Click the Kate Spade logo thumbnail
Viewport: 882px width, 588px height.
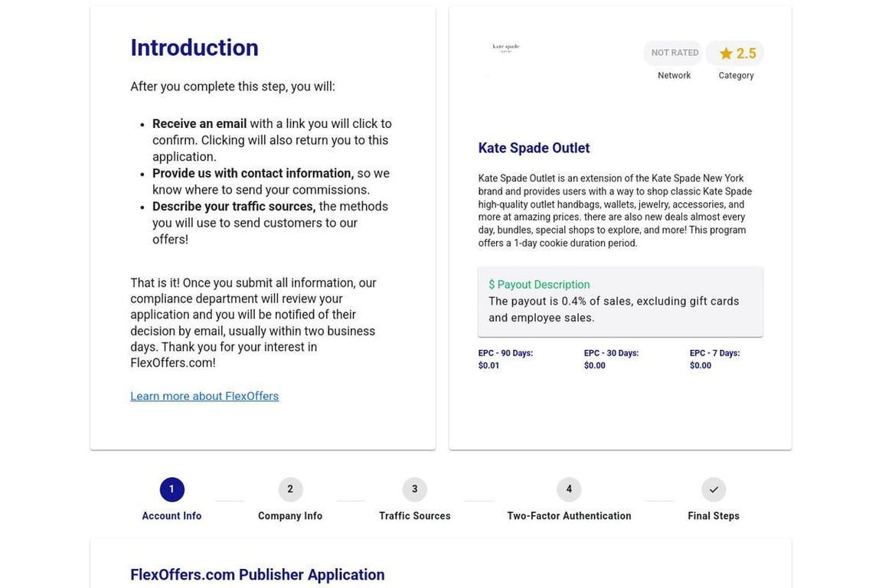[x=505, y=47]
